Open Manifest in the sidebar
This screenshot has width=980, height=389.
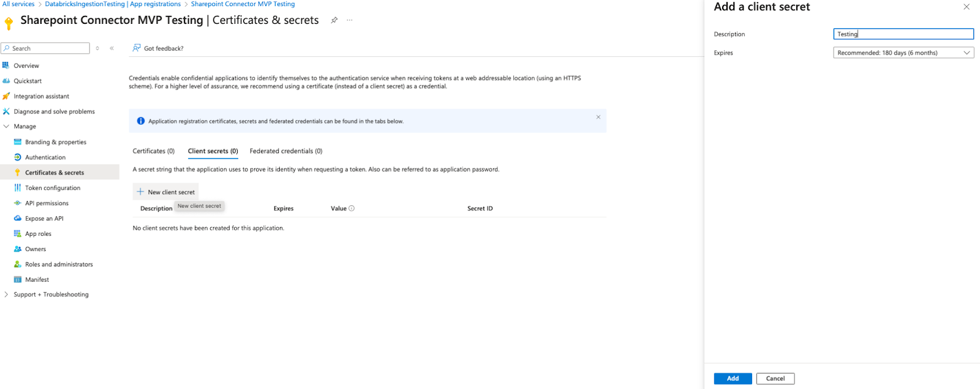pyautogui.click(x=37, y=280)
